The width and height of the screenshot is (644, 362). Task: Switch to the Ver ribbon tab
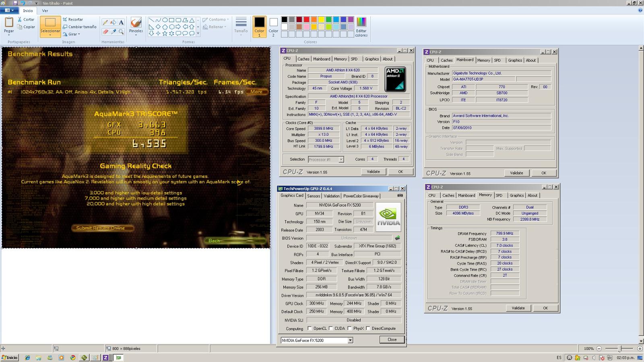tap(45, 10)
